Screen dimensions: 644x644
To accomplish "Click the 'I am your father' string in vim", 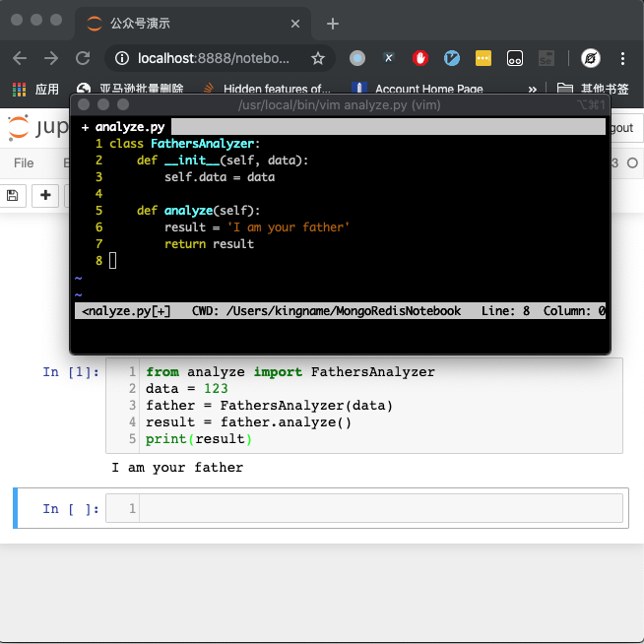I will tap(288, 227).
